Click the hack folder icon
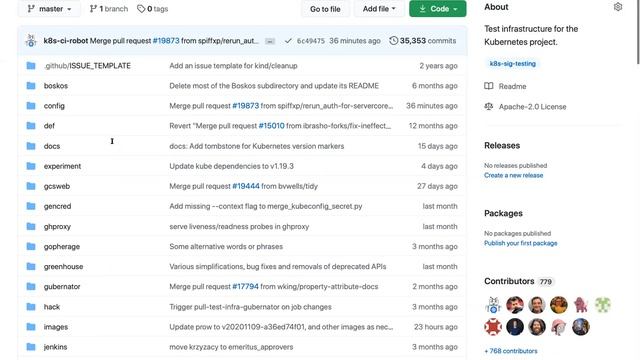The image size is (640, 360). (x=31, y=306)
